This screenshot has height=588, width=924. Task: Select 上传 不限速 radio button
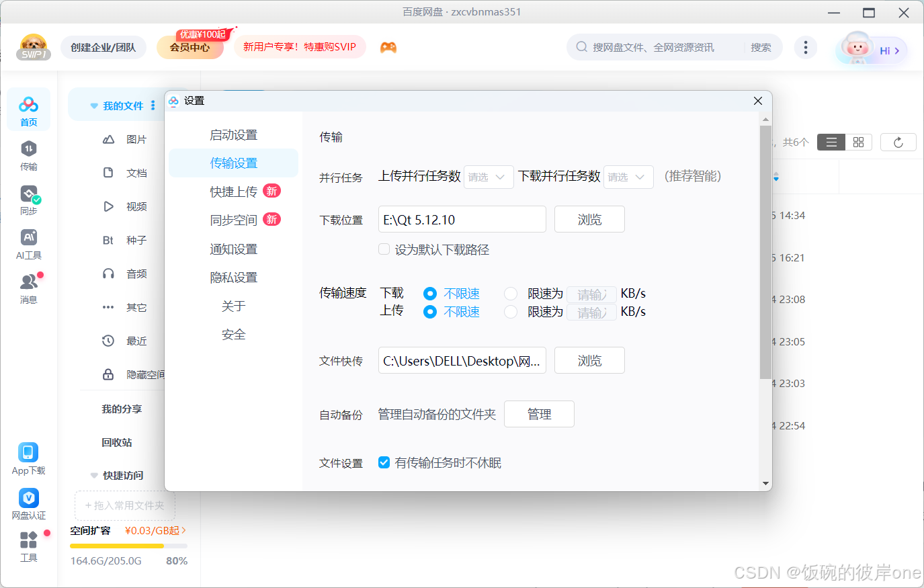[x=430, y=312]
